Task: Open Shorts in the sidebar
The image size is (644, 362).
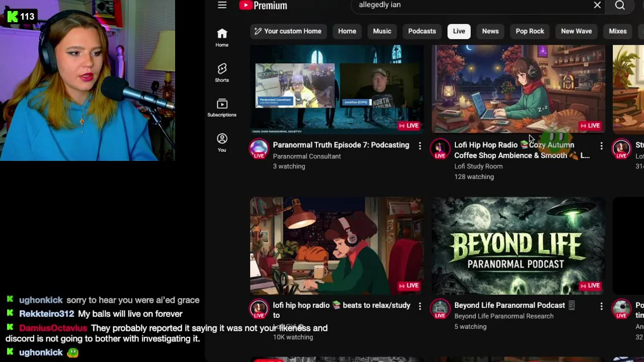Action: point(222,73)
